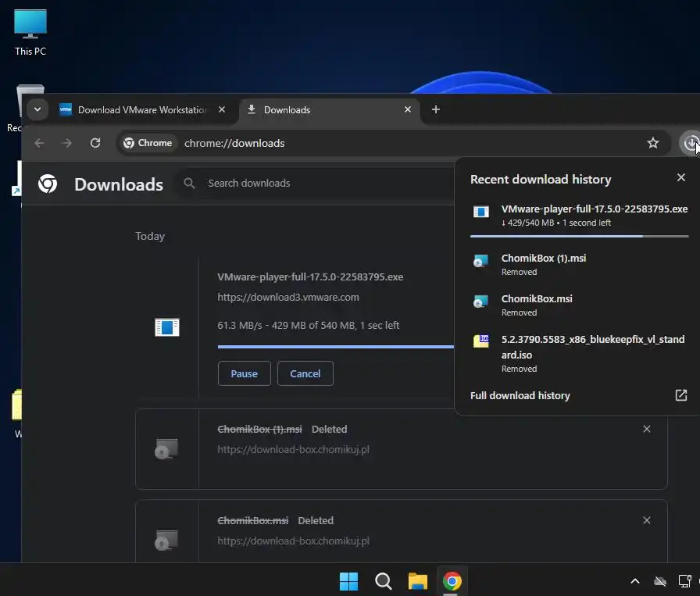Image resolution: width=700 pixels, height=596 pixels.
Task: Click the Today date heading
Action: (x=150, y=236)
